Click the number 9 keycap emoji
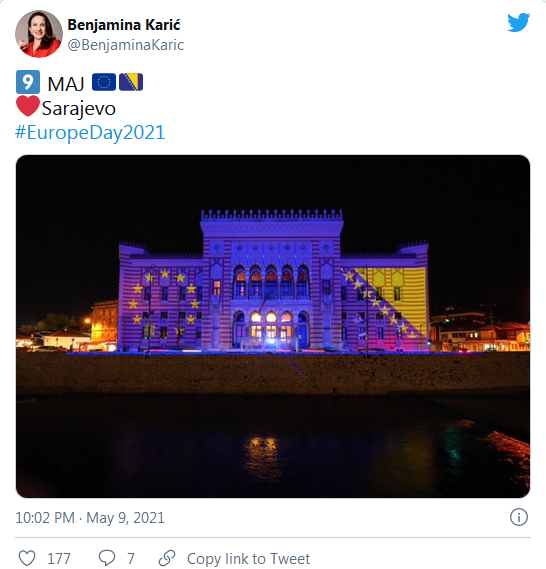This screenshot has height=569, width=546. [x=28, y=82]
